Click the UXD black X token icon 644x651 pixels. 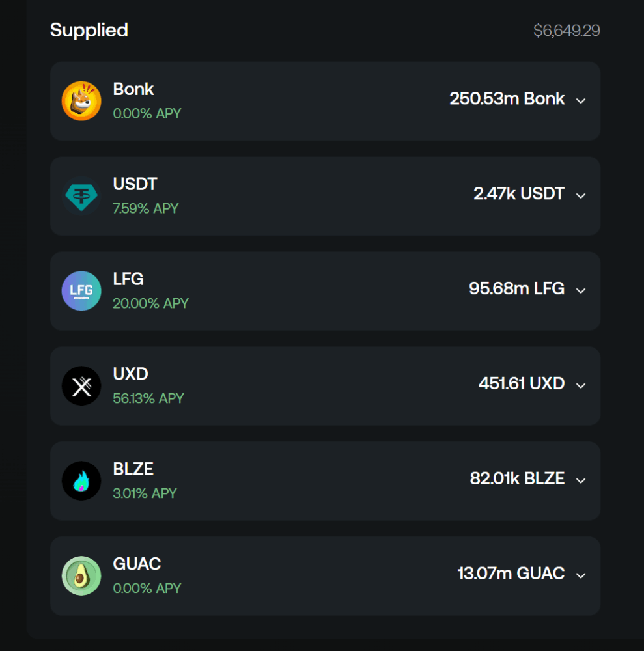tap(81, 386)
